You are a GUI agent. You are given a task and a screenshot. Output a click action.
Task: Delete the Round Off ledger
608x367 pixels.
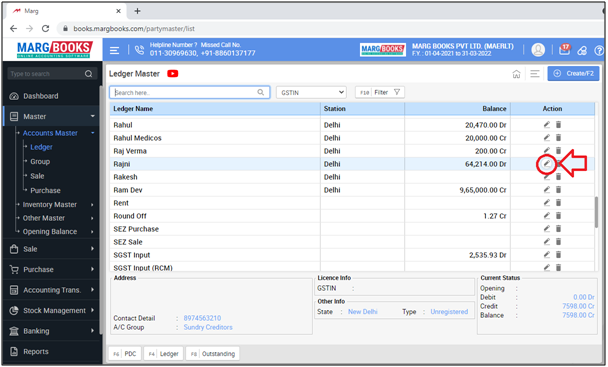coord(558,216)
